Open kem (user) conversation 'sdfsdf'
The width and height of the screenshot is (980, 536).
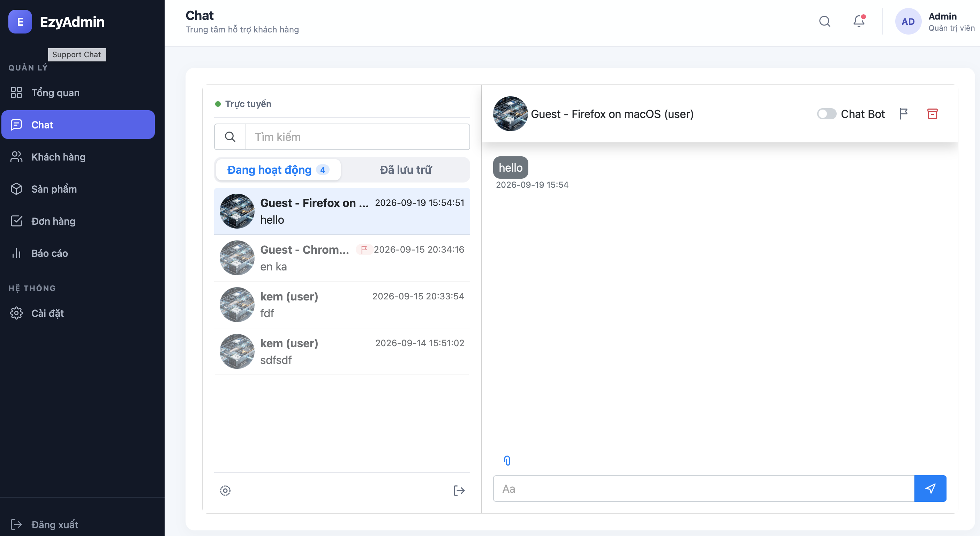pos(342,352)
